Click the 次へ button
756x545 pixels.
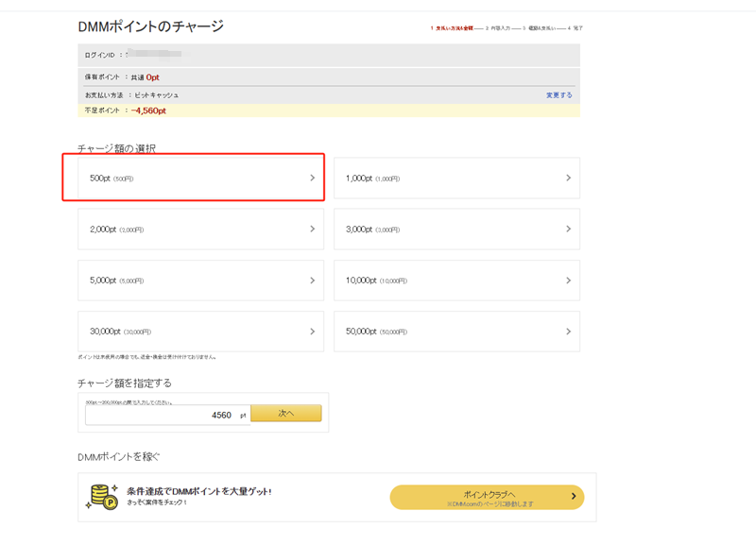point(286,413)
